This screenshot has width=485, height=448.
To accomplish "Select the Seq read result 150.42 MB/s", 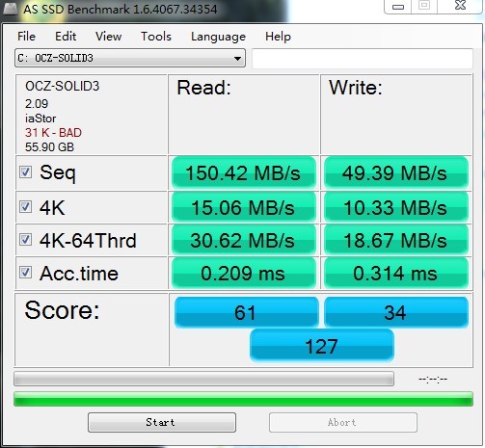I will (243, 172).
